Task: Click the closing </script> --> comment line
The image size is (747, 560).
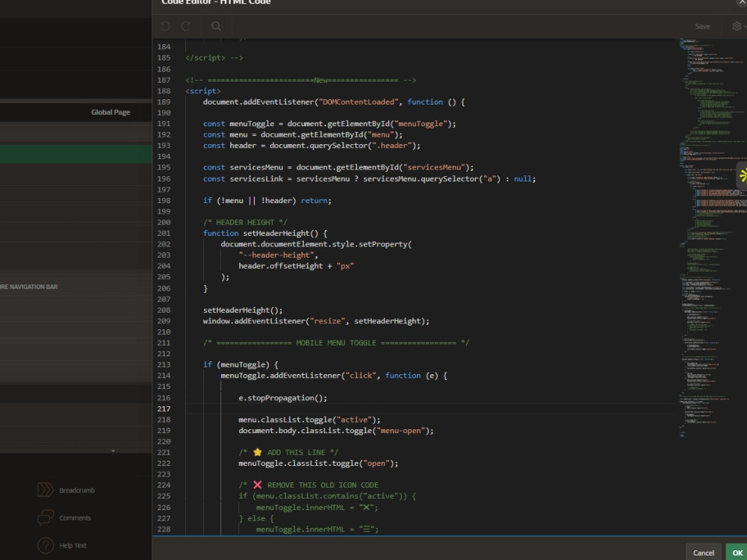Action: [214, 57]
